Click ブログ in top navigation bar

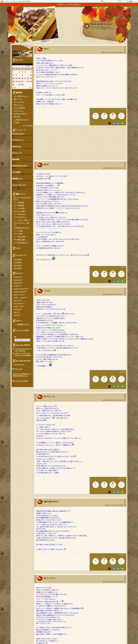coord(7,1)
